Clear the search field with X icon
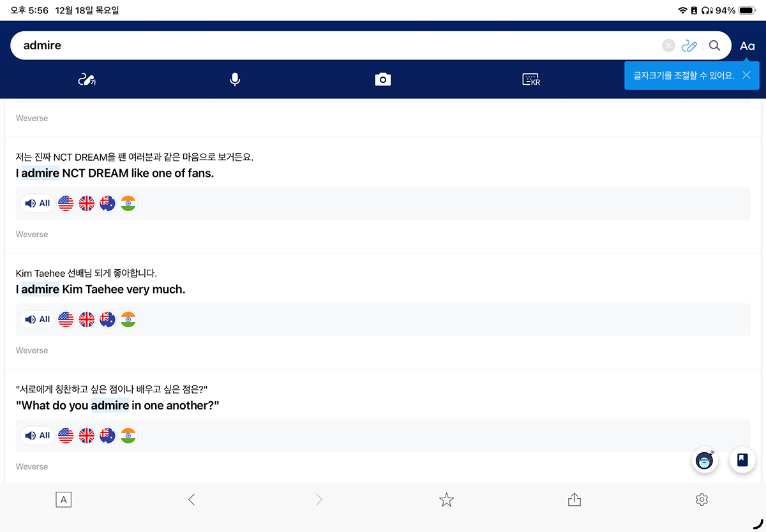Image resolution: width=766 pixels, height=532 pixels. coord(668,45)
